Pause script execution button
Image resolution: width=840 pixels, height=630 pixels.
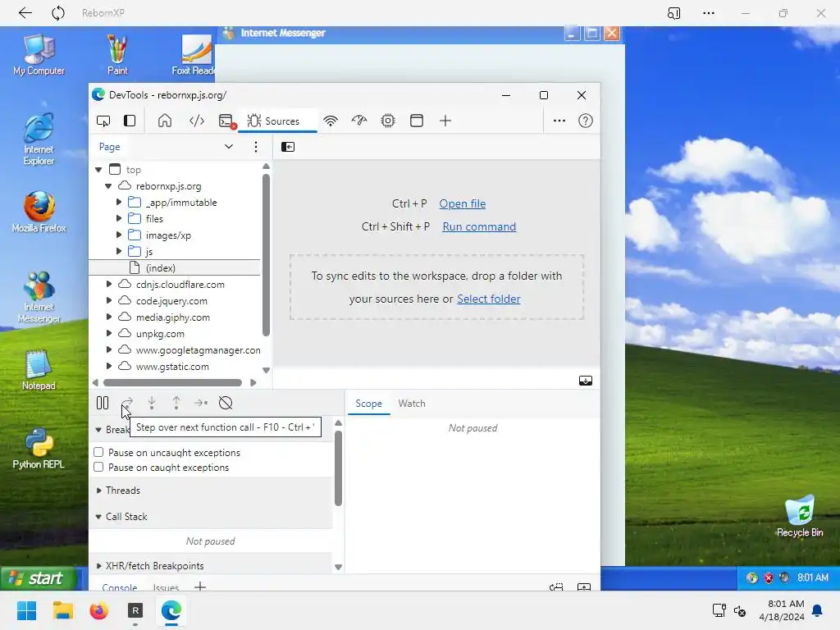click(103, 403)
